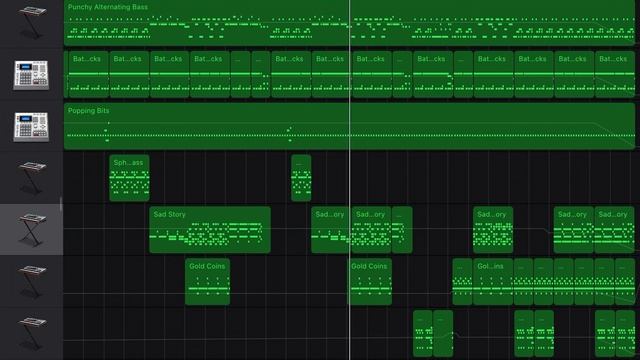Viewport: 640px width, 360px height.
Task: Select the Punchy Alternating Bass region
Action: [x=349, y=22]
